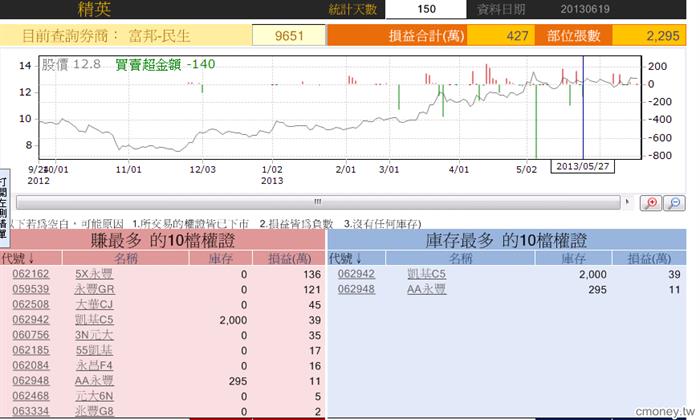Click the 庫存 header in inventory table
The image size is (700, 420).
point(573,258)
